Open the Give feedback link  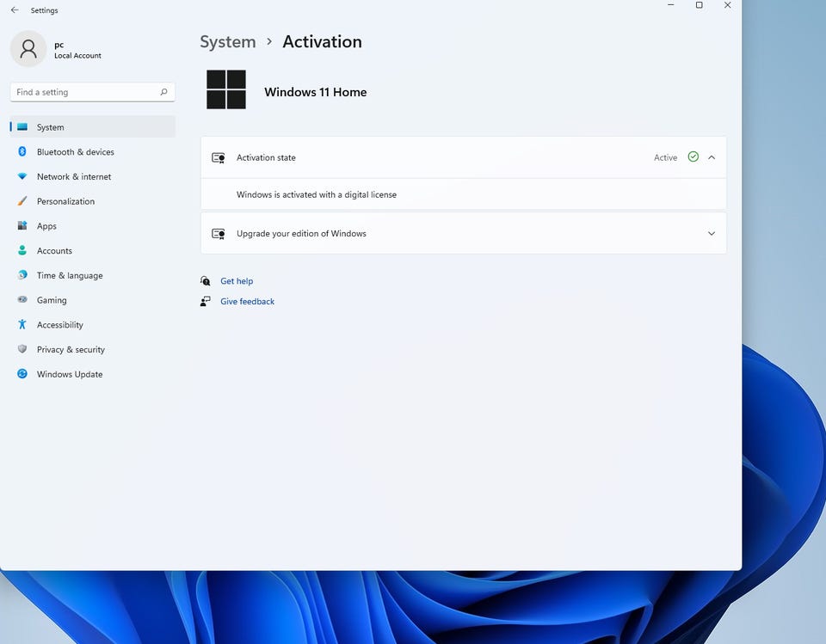click(x=247, y=301)
